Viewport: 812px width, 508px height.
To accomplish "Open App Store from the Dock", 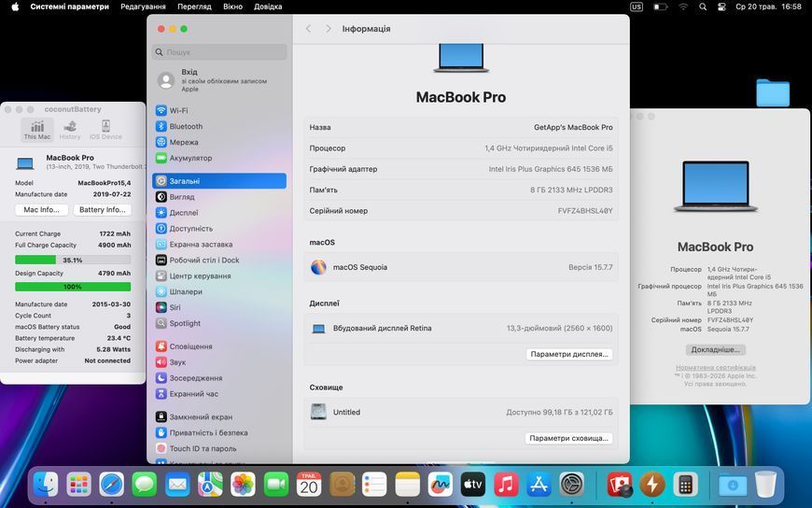I will click(539, 485).
